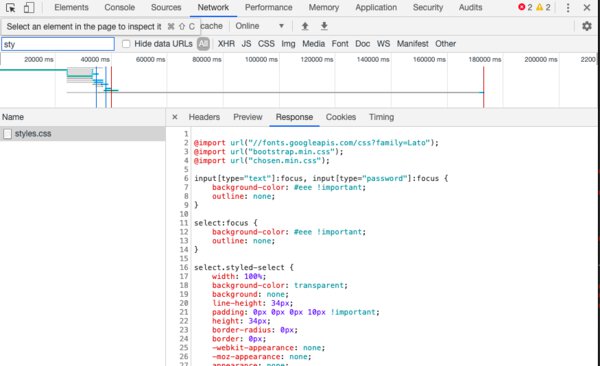
Task: Open the Performance tab
Action: coord(269,8)
